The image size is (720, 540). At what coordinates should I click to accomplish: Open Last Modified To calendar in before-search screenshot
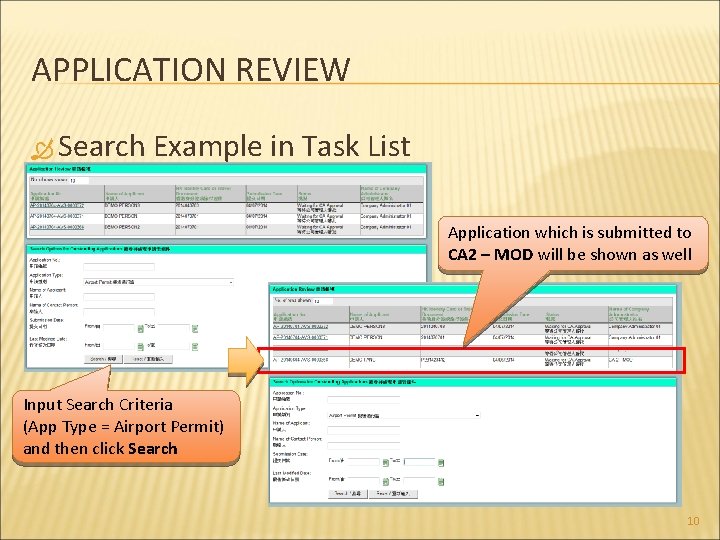tap(195, 347)
